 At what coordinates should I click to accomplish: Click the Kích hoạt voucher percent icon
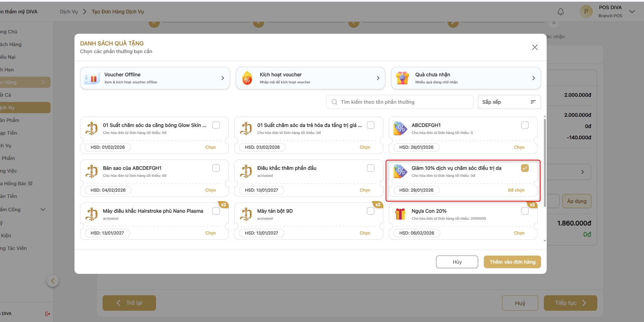pos(247,78)
